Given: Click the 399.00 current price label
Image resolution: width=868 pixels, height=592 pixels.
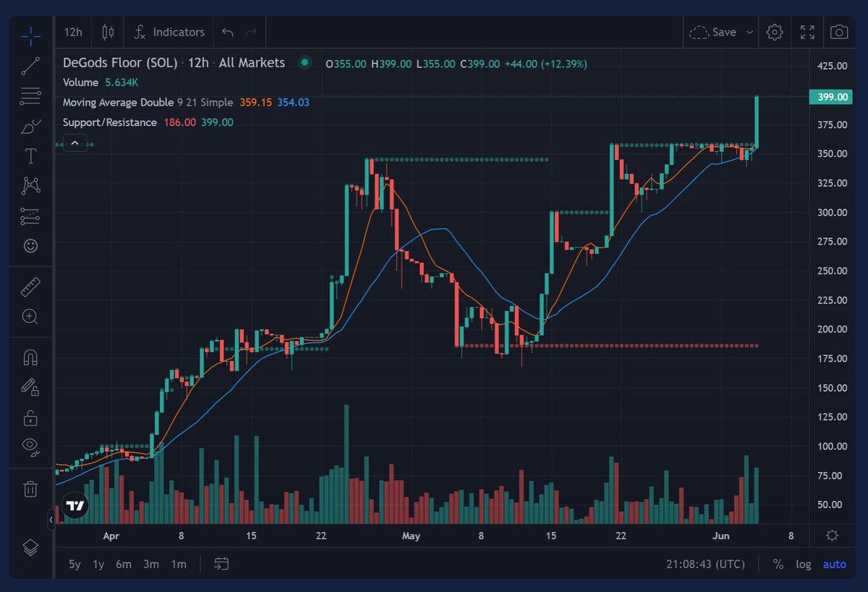Looking at the screenshot, I should point(830,97).
